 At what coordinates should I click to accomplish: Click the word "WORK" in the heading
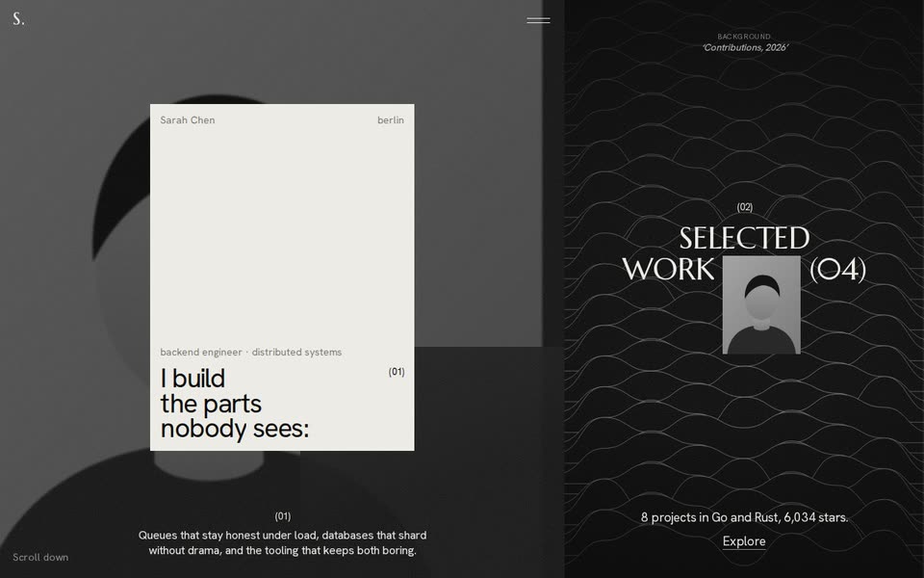click(x=668, y=270)
